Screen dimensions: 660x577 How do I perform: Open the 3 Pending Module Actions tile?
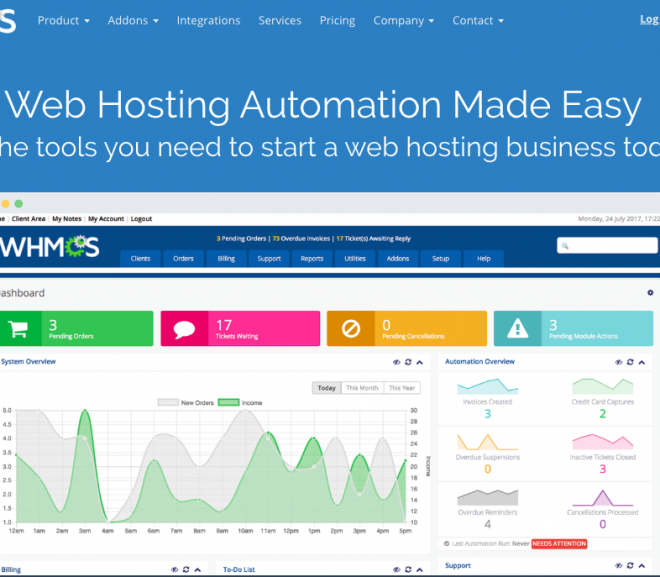[573, 329]
